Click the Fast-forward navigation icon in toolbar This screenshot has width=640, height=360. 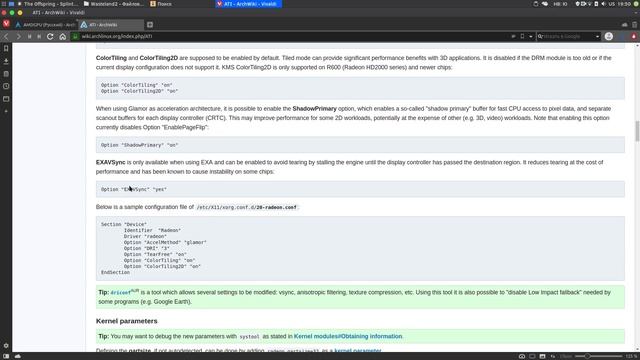tap(39, 36)
